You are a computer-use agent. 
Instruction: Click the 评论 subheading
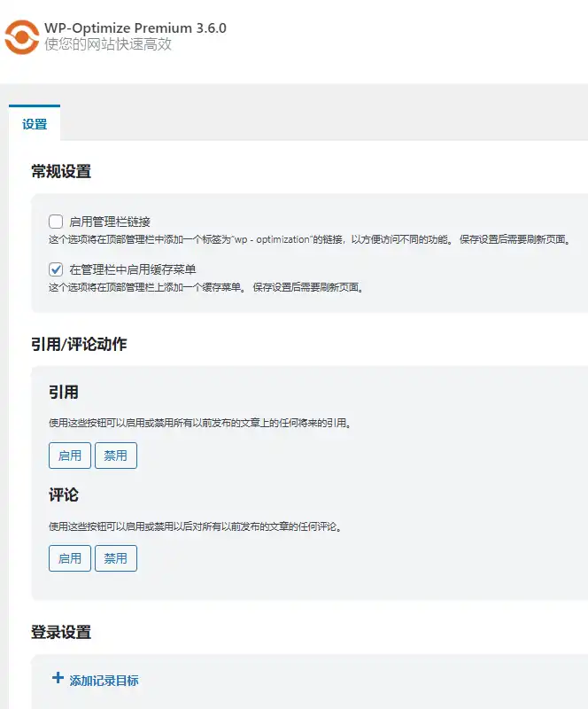[63, 495]
